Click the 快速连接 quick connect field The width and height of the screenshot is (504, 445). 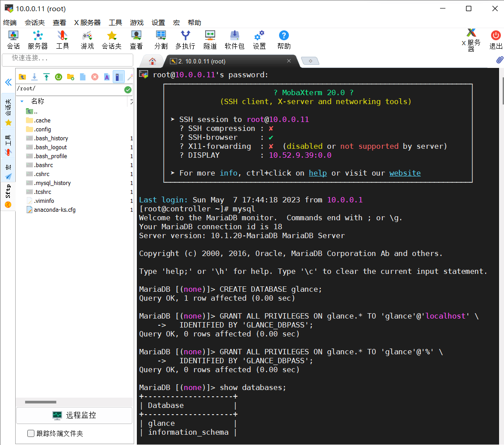point(68,60)
